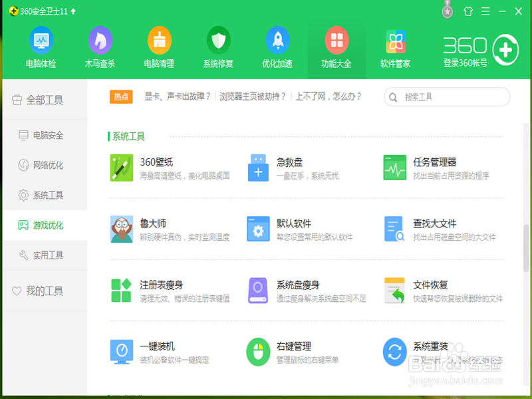Open 系统修复 shield icon
The height and width of the screenshot is (399, 532).
point(218,41)
